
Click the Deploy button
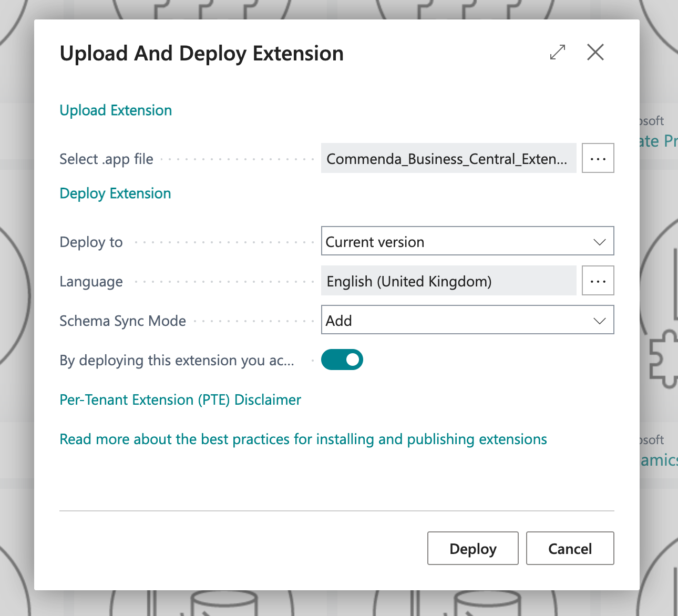[473, 548]
